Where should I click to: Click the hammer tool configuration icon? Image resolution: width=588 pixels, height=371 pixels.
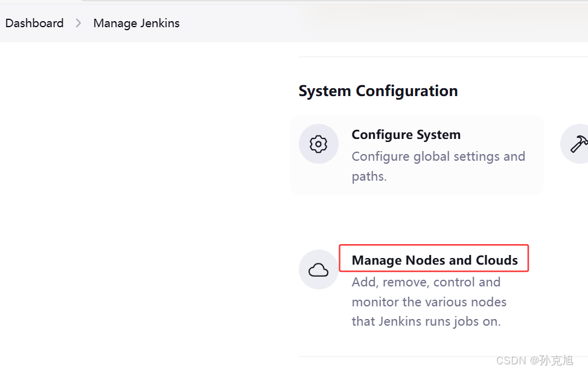[x=578, y=144]
